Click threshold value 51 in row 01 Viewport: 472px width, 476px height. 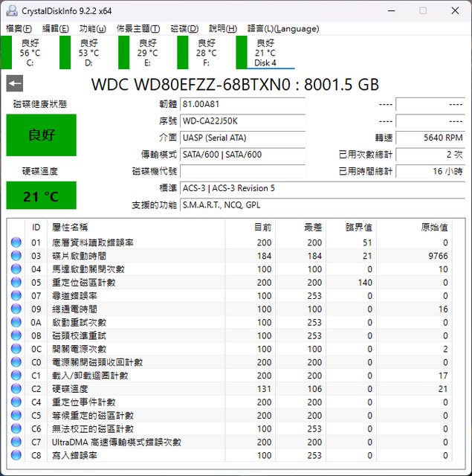click(x=367, y=242)
